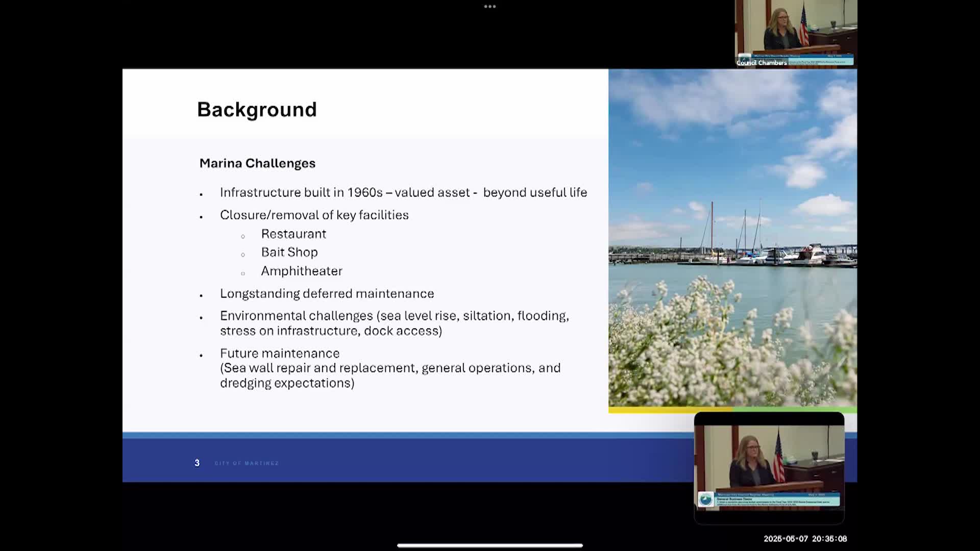Open the Council Chambers video thumbnail
Image resolution: width=980 pixels, height=551 pixels.
pyautogui.click(x=795, y=33)
